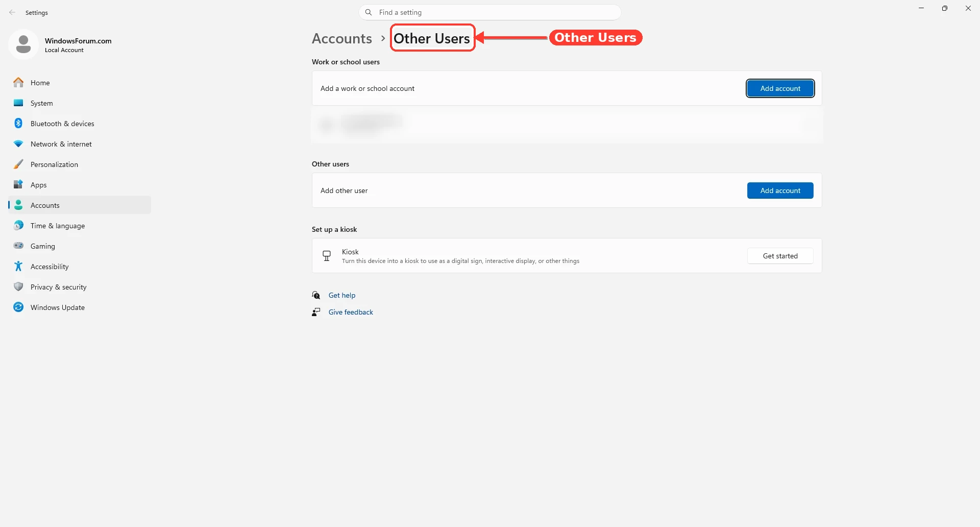Open the Give feedback link
980x527 pixels.
coord(351,312)
